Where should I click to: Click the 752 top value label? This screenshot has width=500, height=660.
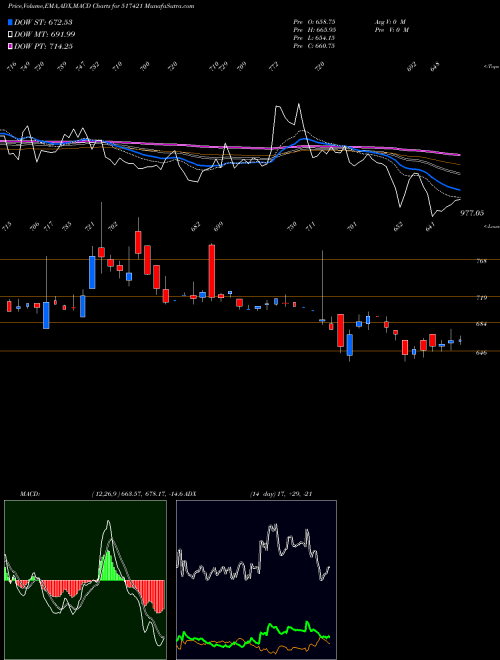(x=95, y=66)
